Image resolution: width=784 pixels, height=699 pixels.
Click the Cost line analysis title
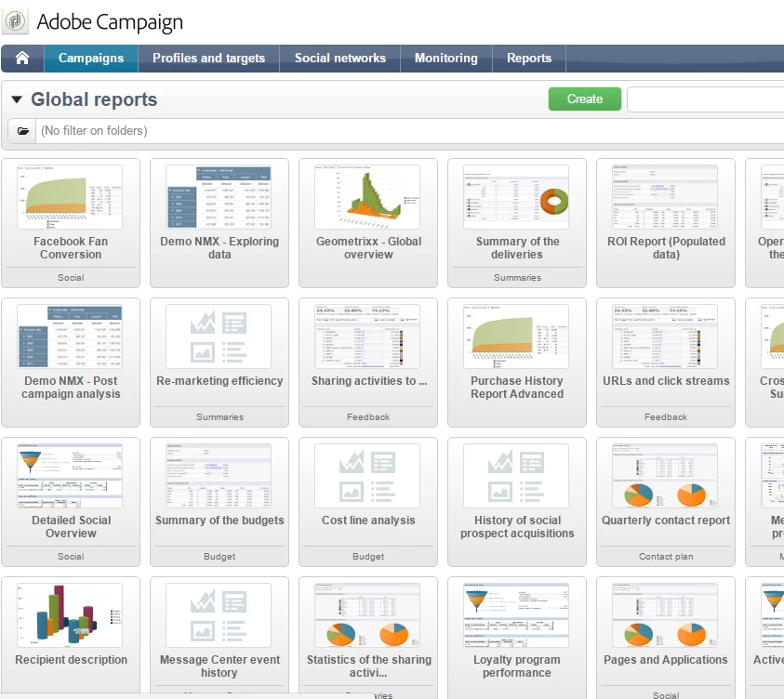pos(368,521)
